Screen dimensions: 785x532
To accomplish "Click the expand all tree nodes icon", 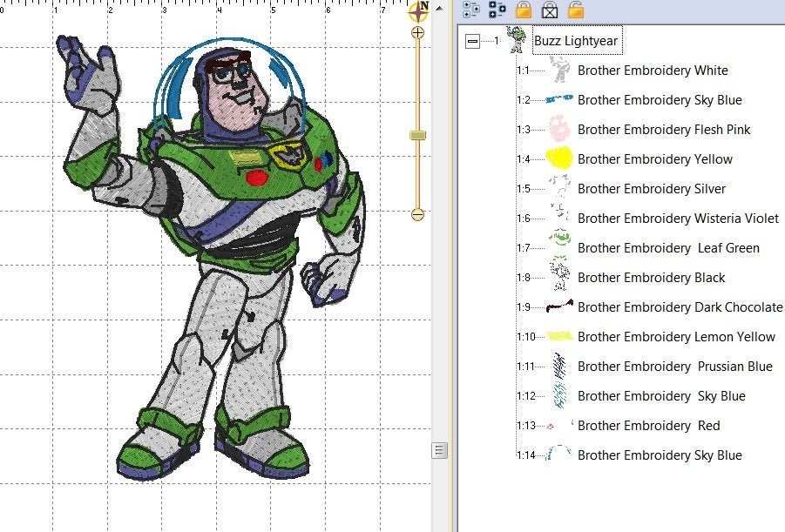I will 470,9.
